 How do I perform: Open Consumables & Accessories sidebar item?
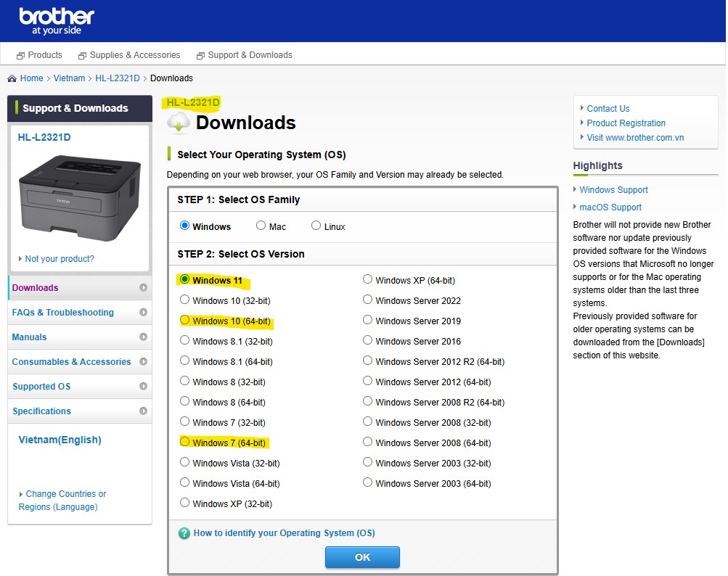click(x=71, y=362)
